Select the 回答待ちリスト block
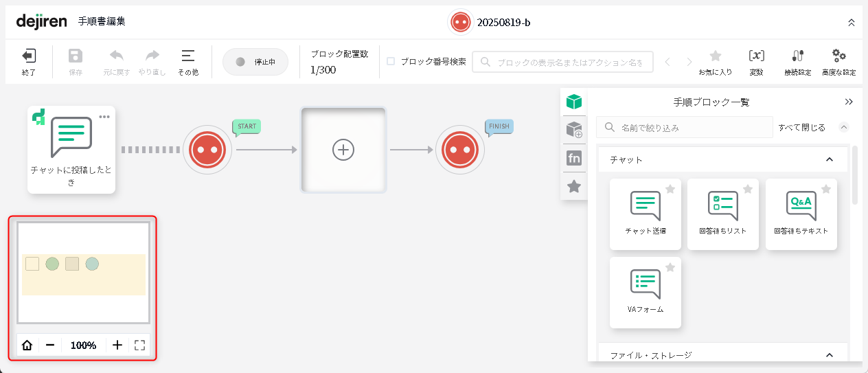 coord(723,214)
